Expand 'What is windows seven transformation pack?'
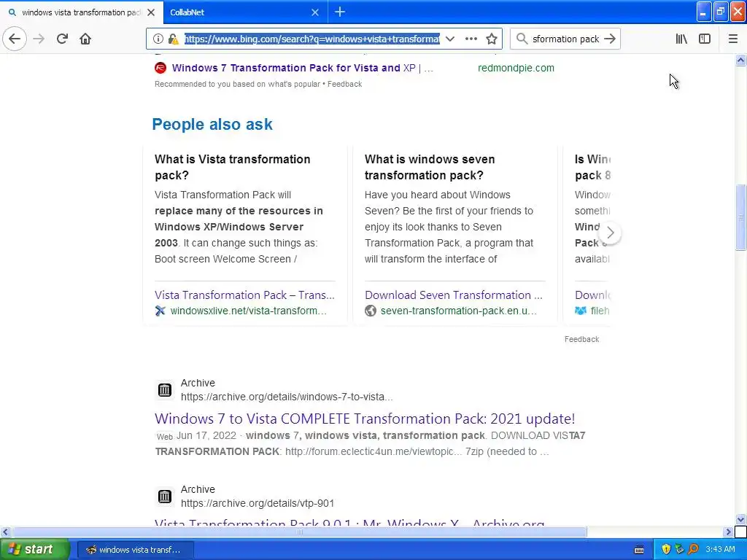This screenshot has width=747, height=560. [x=429, y=167]
